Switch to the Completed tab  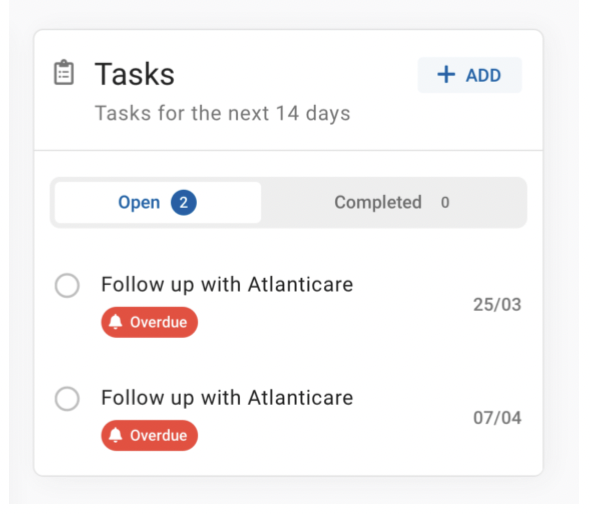(x=392, y=202)
